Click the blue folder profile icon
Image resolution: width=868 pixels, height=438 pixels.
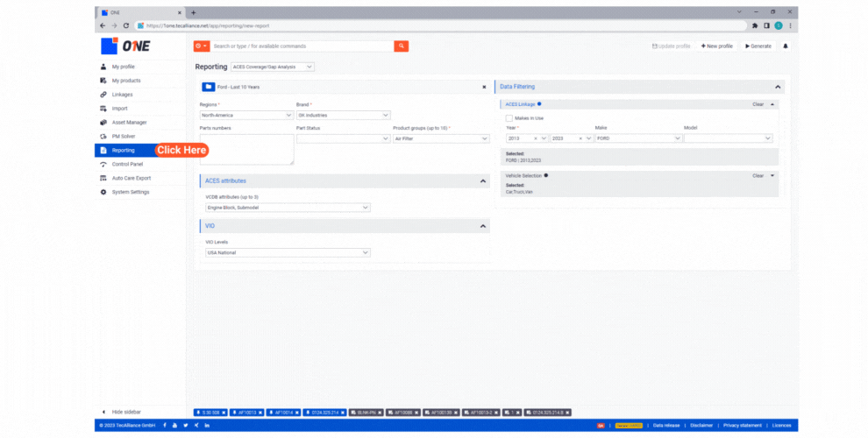pos(209,87)
